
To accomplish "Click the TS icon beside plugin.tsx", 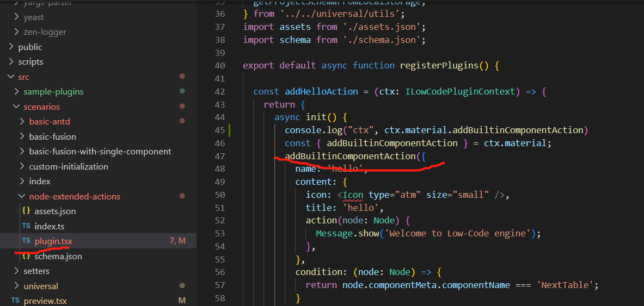I will coord(26,241).
